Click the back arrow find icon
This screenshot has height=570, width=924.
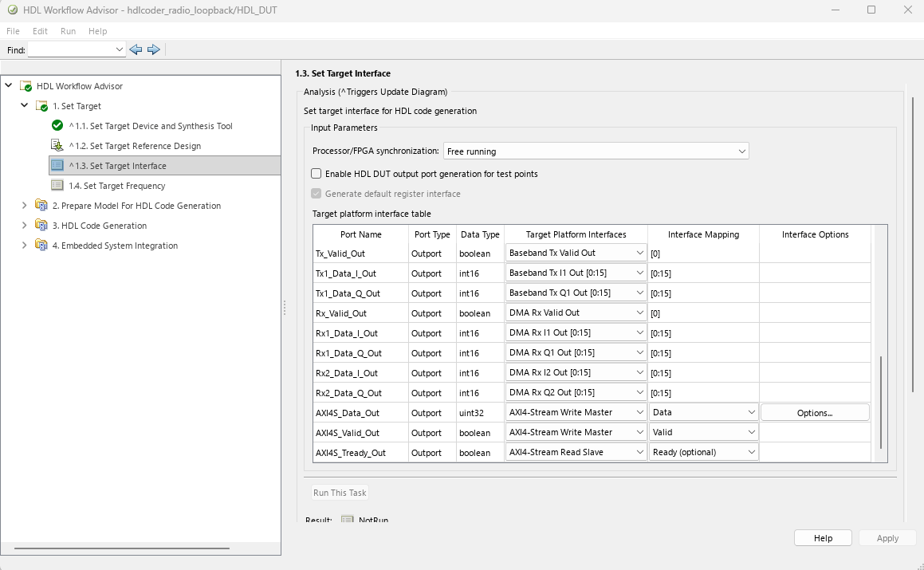click(x=136, y=49)
